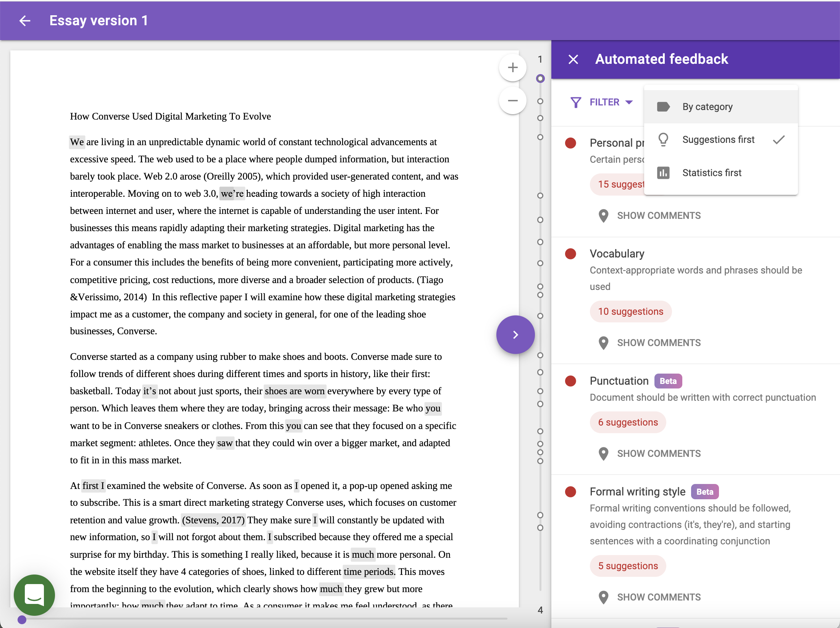This screenshot has height=628, width=840.
Task: Click highlighted "it's" in second paragraph
Action: [150, 391]
